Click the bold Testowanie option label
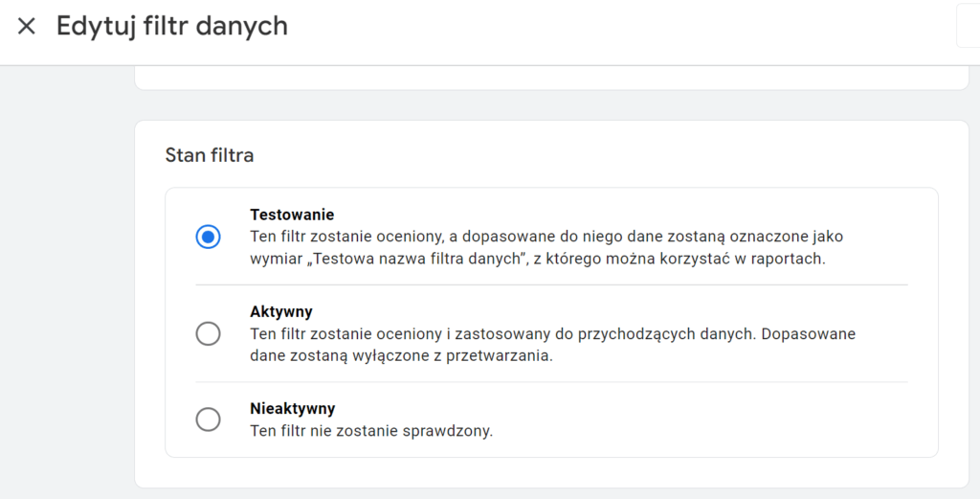The height and width of the screenshot is (499, 980). pyautogui.click(x=292, y=215)
